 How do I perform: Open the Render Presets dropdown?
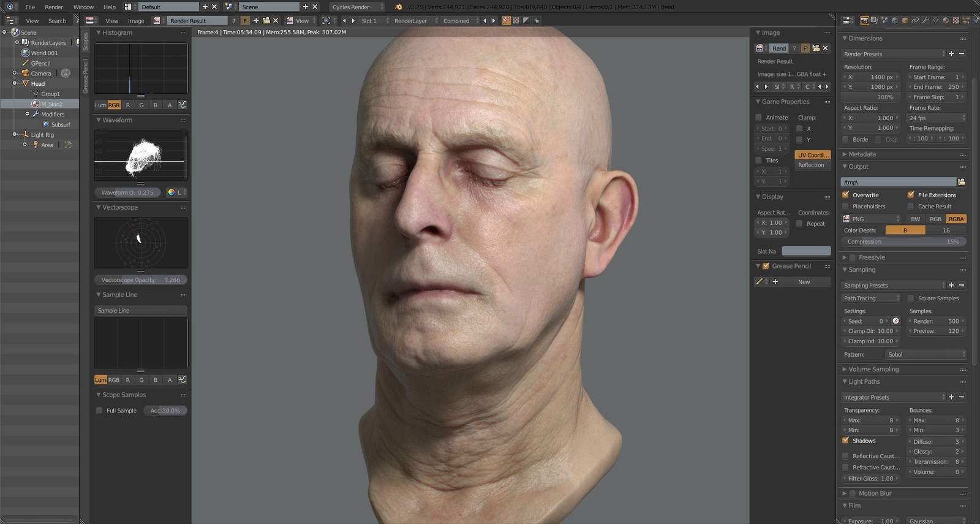point(894,54)
